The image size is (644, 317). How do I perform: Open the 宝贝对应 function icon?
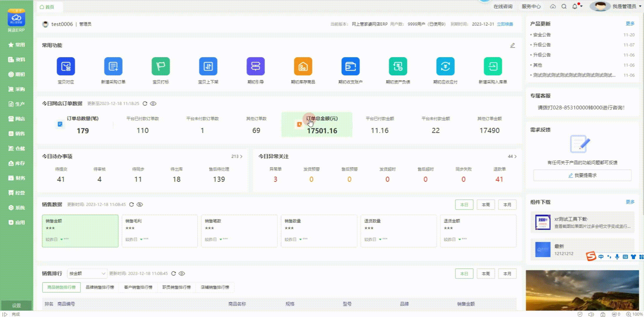[x=66, y=66]
